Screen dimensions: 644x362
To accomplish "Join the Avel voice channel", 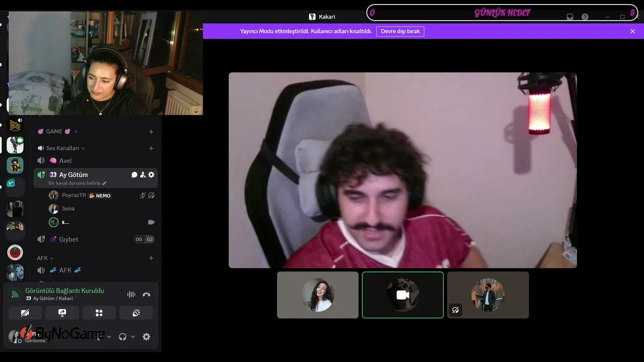I will [x=96, y=160].
